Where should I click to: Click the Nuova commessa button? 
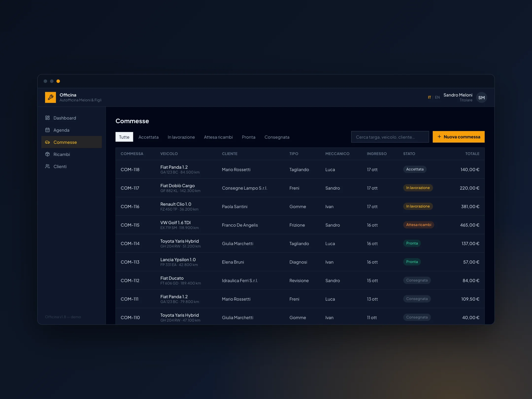click(x=458, y=137)
